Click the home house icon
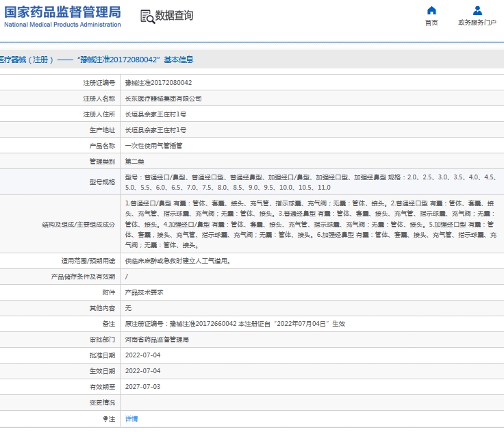504x432 pixels. pos(431,10)
